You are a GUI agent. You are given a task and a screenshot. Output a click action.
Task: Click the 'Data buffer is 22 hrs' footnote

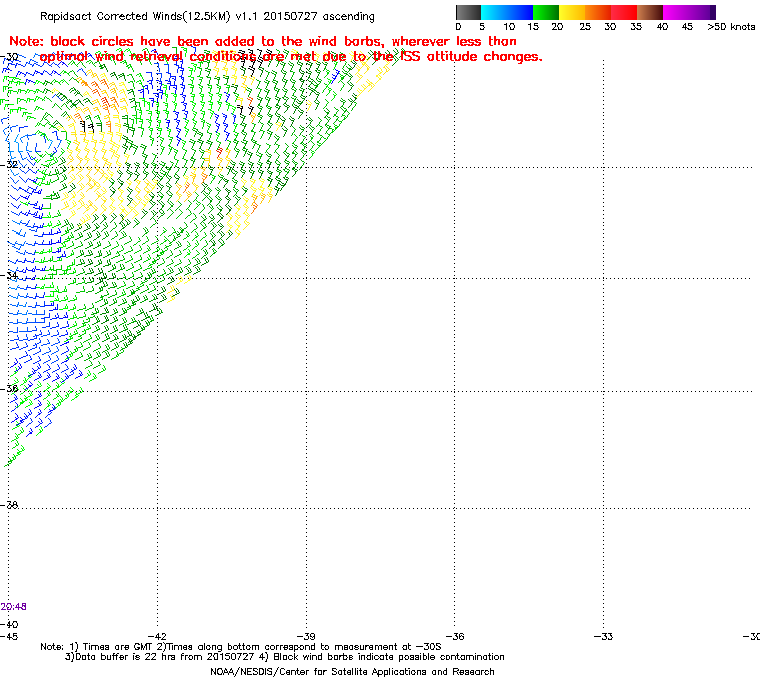285,657
